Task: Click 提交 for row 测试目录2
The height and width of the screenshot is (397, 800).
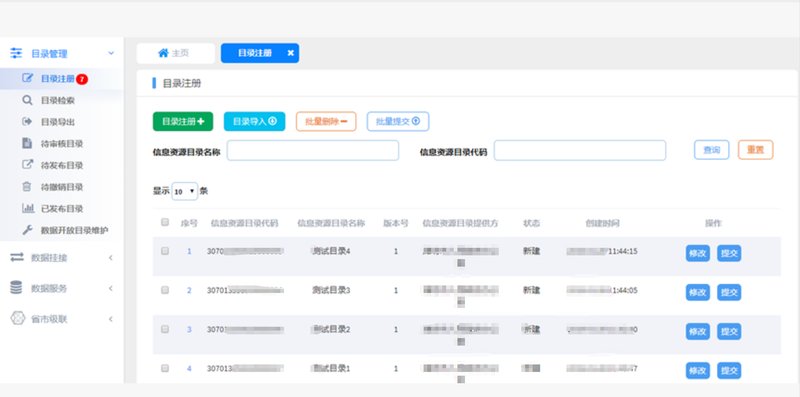Action: point(729,331)
